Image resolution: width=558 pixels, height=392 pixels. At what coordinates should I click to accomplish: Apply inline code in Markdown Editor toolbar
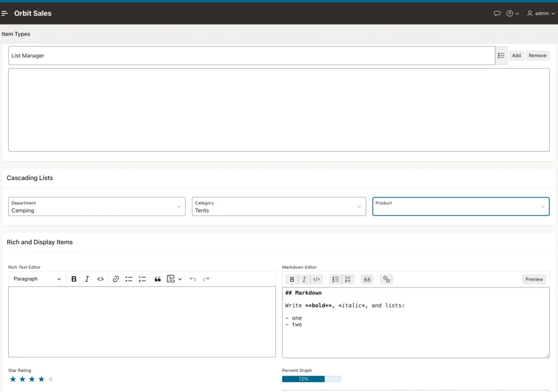[x=317, y=280]
